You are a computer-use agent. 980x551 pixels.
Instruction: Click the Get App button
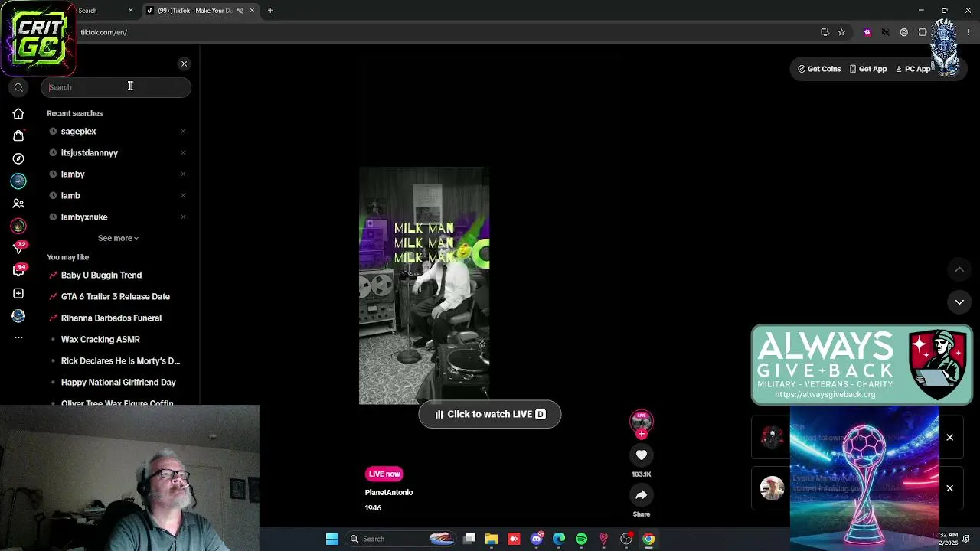867,69
